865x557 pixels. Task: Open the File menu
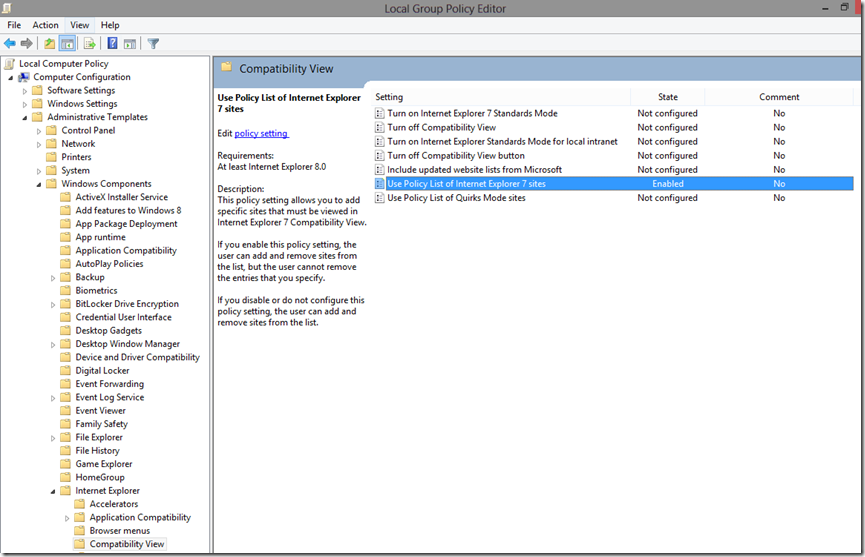[14, 25]
